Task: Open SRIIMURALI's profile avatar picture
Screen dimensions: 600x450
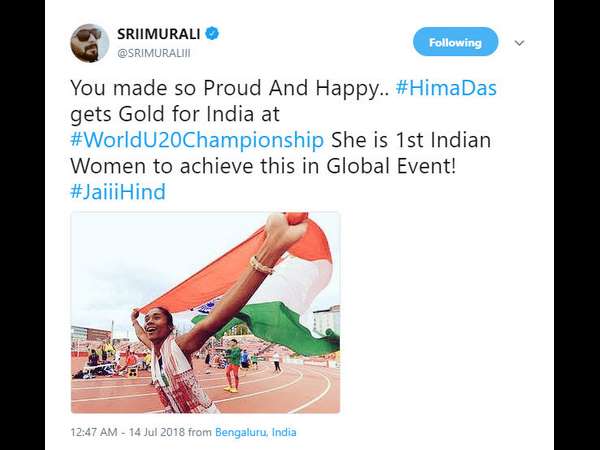Action: tap(90, 43)
